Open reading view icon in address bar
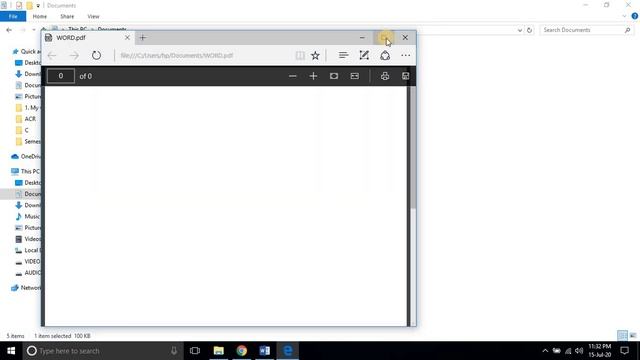Viewport: 640px width, 360px height. coord(300,55)
